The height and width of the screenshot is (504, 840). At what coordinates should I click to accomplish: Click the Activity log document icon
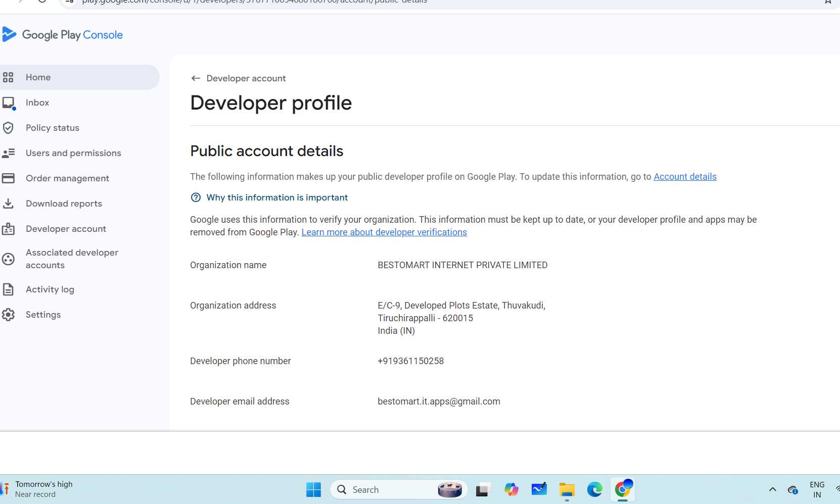pyautogui.click(x=8, y=289)
